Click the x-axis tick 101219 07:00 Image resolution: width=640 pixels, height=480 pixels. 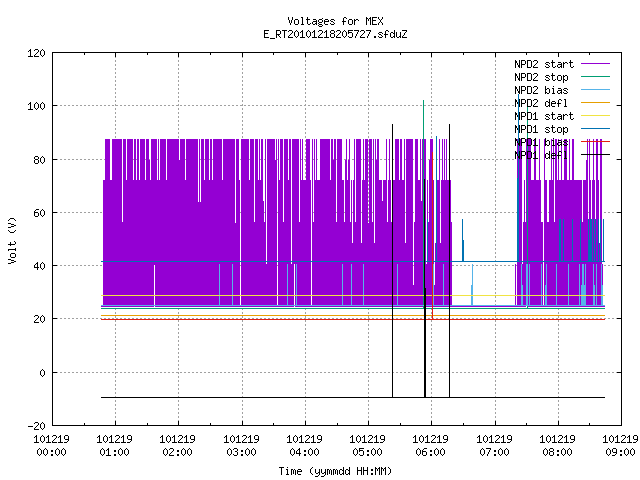click(x=495, y=446)
